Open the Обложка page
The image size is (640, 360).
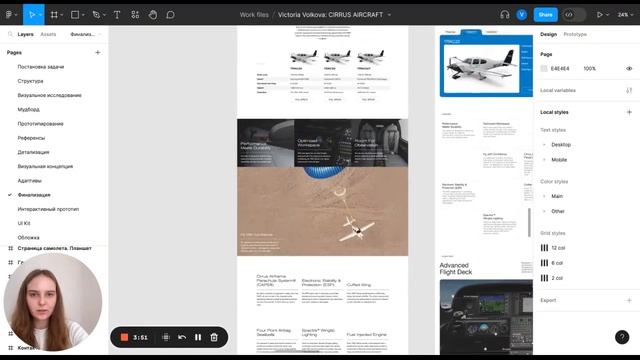pyautogui.click(x=29, y=238)
